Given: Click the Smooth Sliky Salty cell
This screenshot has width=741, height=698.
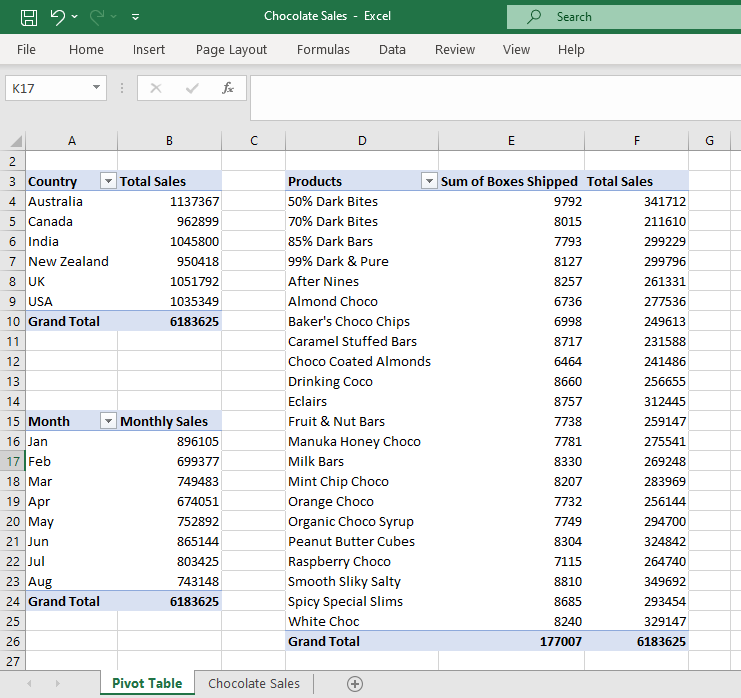Looking at the screenshot, I should pyautogui.click(x=362, y=581).
